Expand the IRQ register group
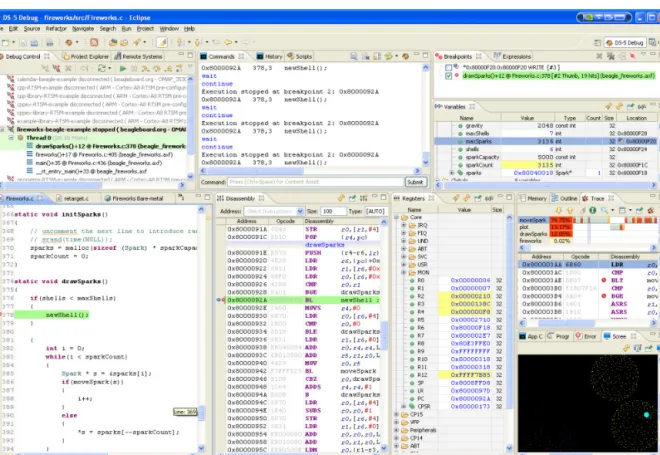 pyautogui.click(x=404, y=225)
